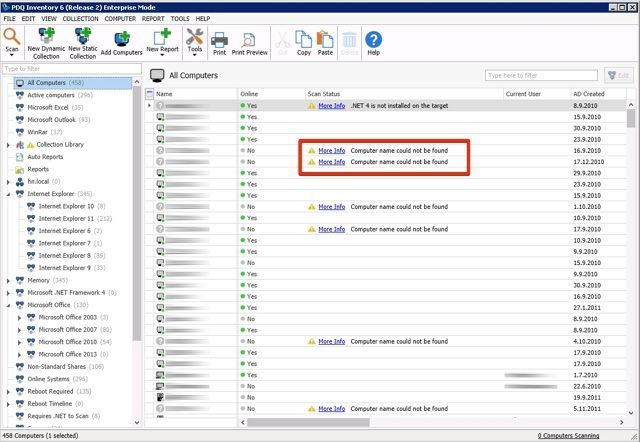Sort by the Online column header

point(271,94)
